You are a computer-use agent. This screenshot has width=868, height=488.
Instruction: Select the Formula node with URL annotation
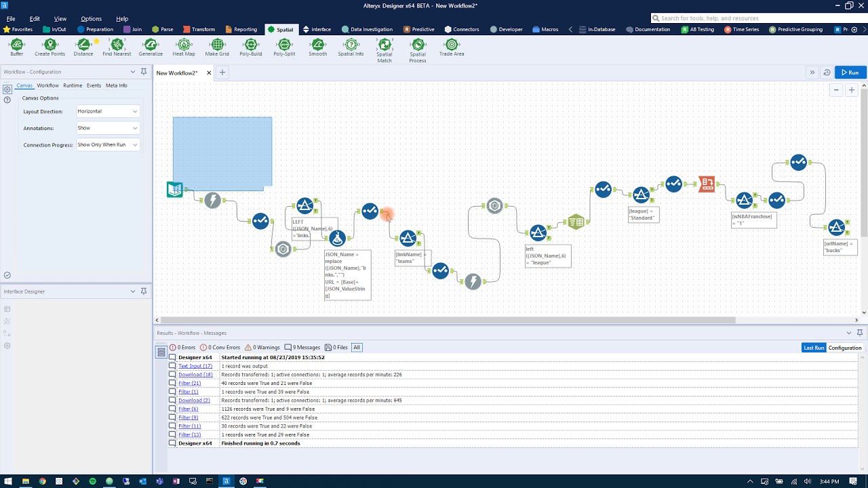point(337,239)
